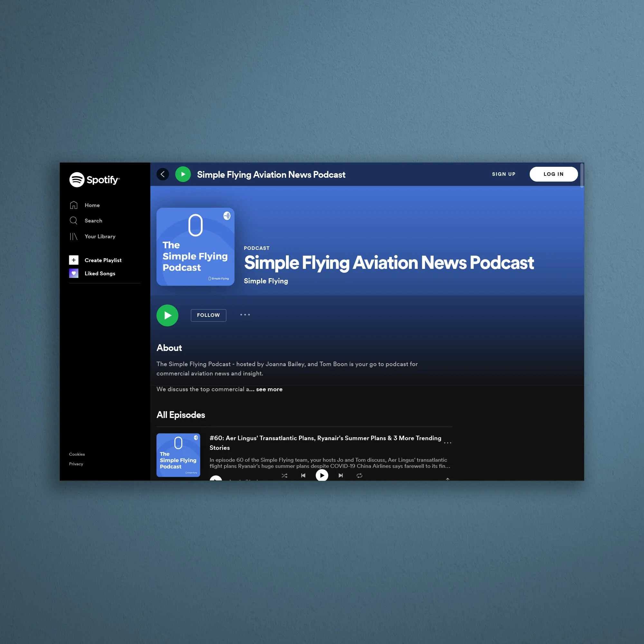Open episode #60 options menu
644x644 pixels.
point(447,443)
